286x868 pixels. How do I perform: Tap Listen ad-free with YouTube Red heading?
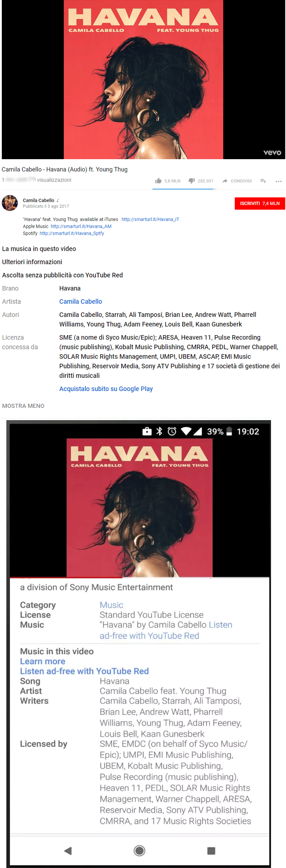(84, 671)
